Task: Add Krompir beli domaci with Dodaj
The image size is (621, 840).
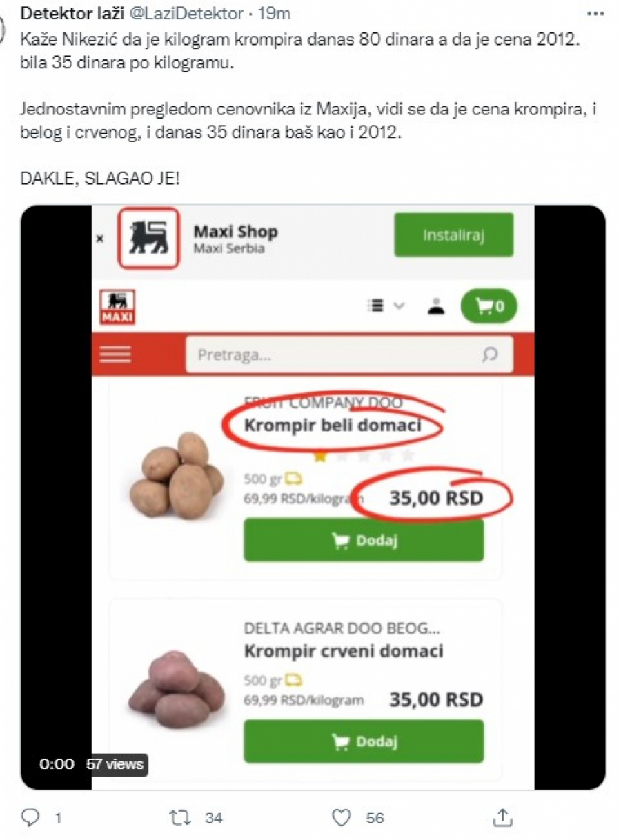Action: pyautogui.click(x=364, y=541)
